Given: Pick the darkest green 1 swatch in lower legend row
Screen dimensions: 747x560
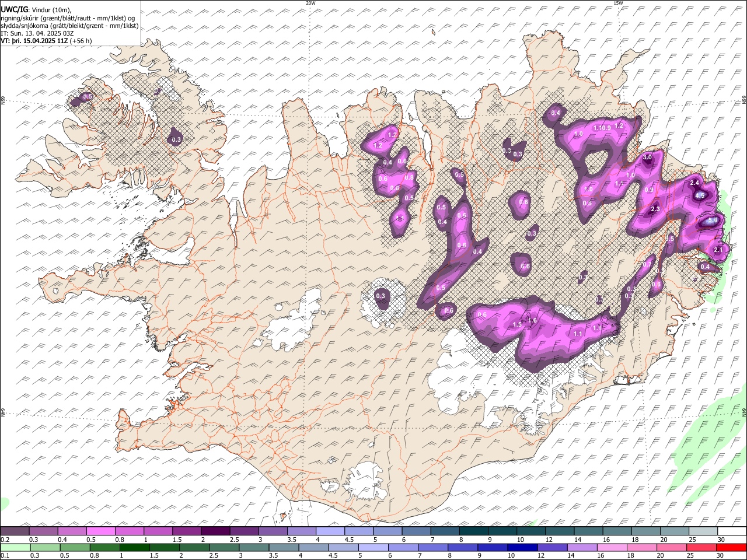Looking at the screenshot, I should click(134, 547).
